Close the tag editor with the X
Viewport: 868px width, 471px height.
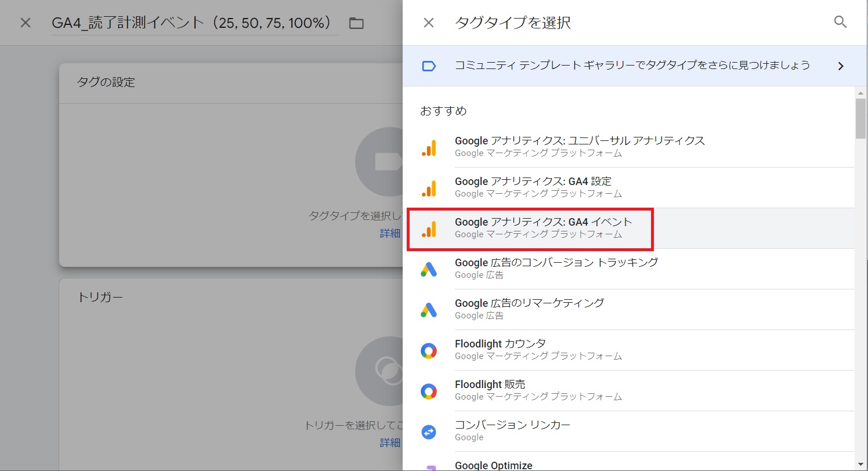click(x=26, y=23)
